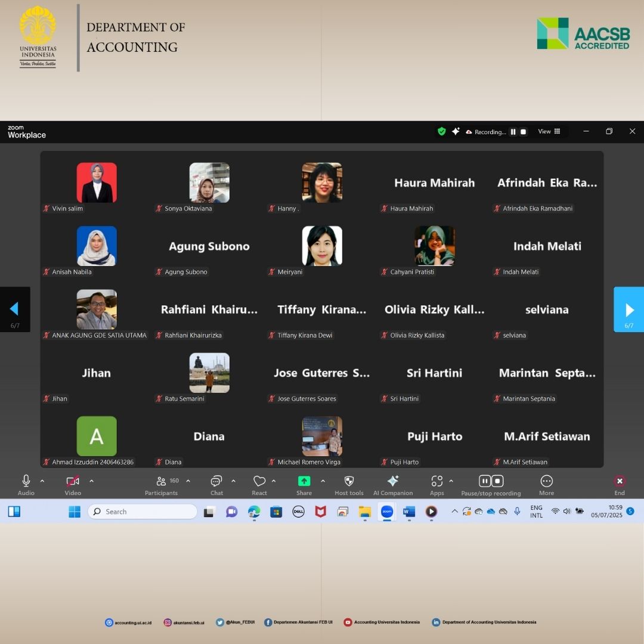Click the green Share screen icon
Viewport: 644px width, 644px height.
[x=304, y=481]
